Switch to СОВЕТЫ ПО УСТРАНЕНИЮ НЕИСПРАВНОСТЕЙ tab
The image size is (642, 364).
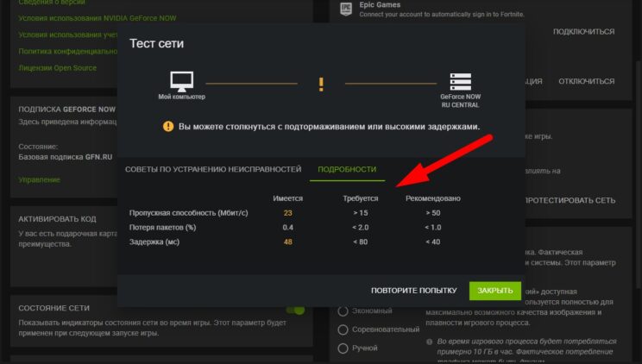(x=213, y=169)
